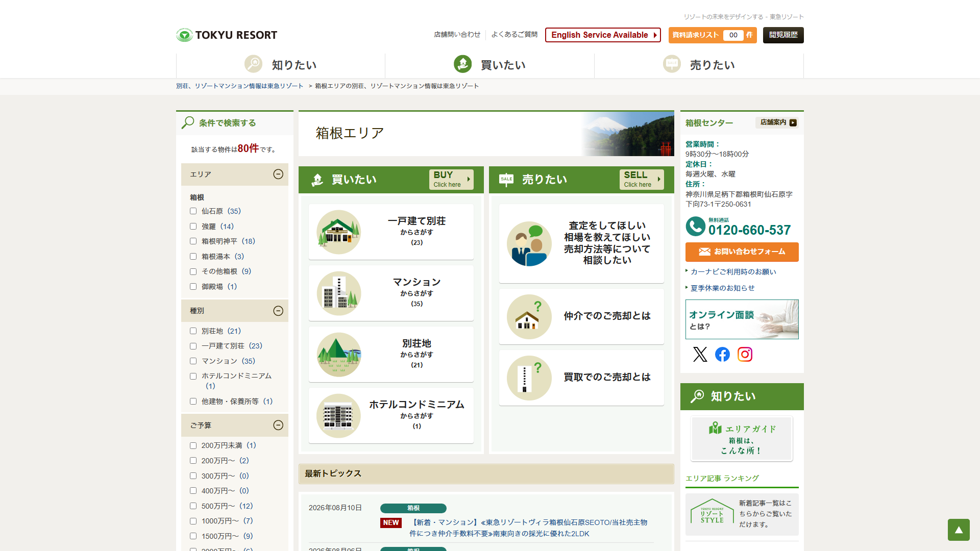
Task: Open the 買いたい main navigation tab
Action: (490, 65)
